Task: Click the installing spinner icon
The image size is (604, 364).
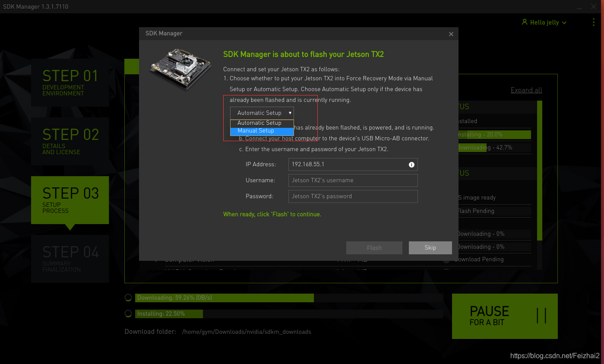Action: 128,314
